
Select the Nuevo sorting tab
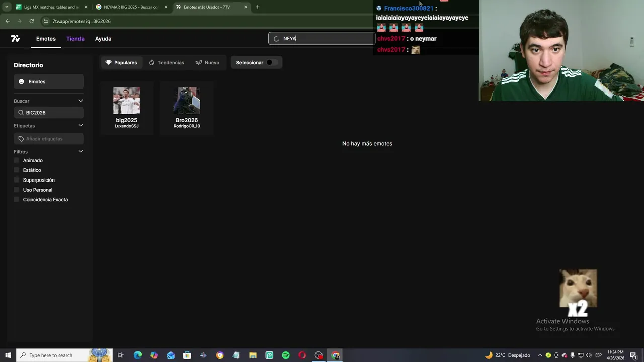pyautogui.click(x=207, y=63)
